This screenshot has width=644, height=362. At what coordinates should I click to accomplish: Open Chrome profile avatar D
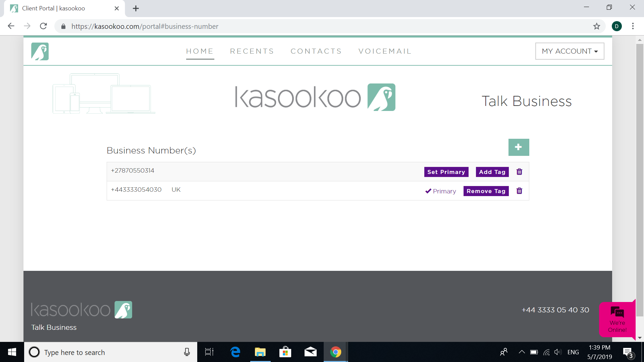click(x=616, y=26)
